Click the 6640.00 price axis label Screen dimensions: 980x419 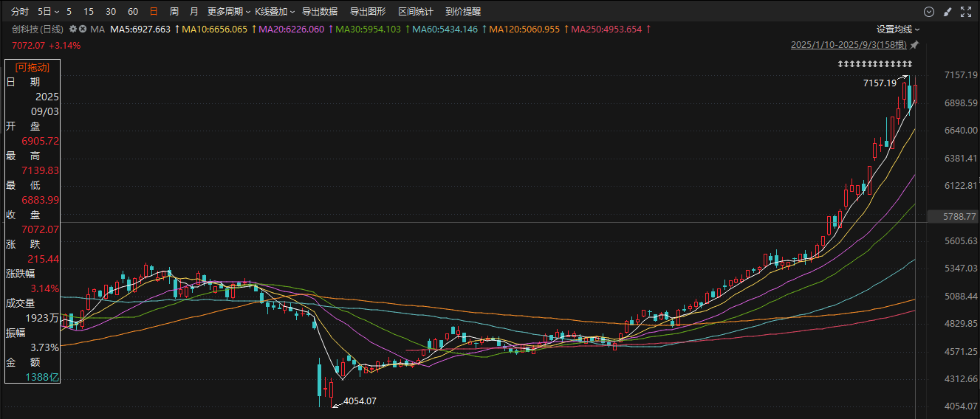point(961,131)
